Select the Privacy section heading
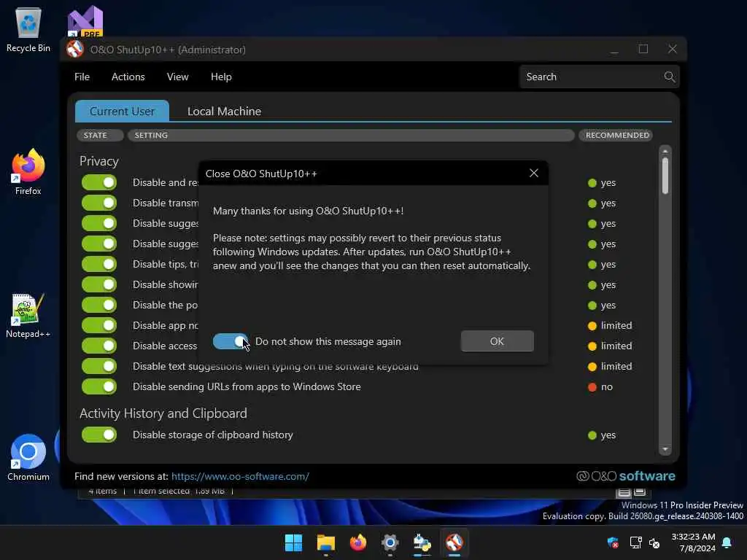Viewport: 747px width, 560px height. click(x=99, y=161)
